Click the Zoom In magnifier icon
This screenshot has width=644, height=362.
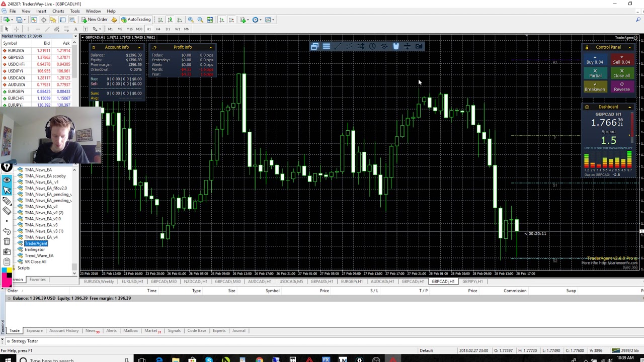(x=191, y=20)
